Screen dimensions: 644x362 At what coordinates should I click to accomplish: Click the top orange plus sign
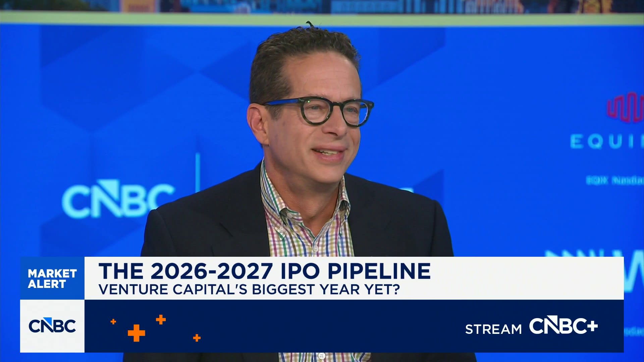pos(161,319)
